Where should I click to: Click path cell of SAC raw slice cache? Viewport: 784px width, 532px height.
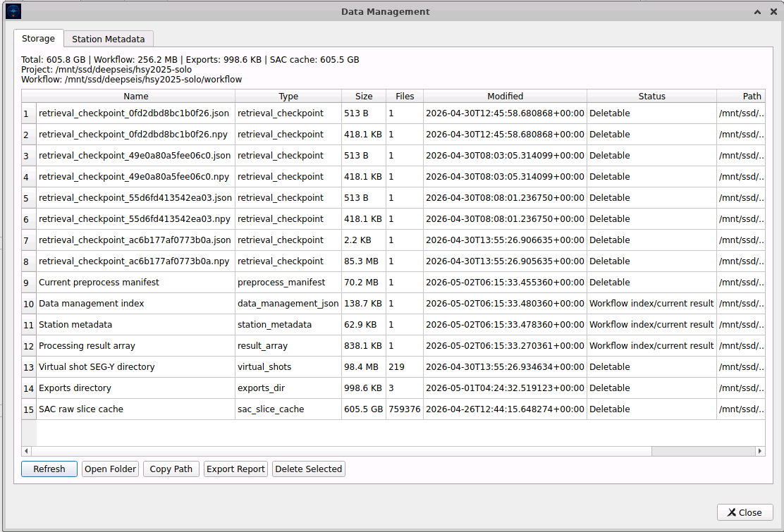pyautogui.click(x=742, y=409)
